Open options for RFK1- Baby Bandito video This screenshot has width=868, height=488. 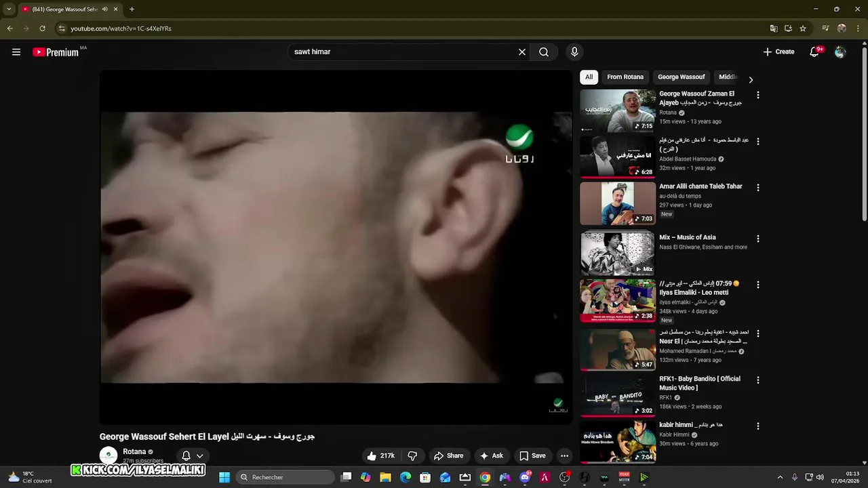[x=758, y=380]
